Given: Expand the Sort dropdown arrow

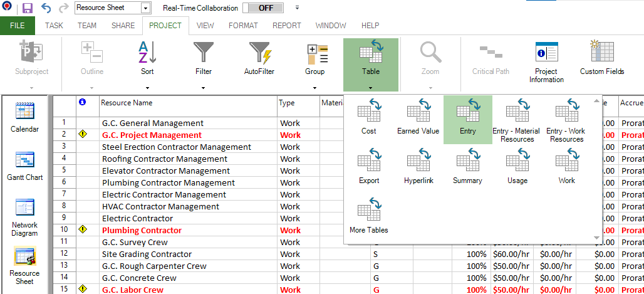Looking at the screenshot, I should click(147, 88).
